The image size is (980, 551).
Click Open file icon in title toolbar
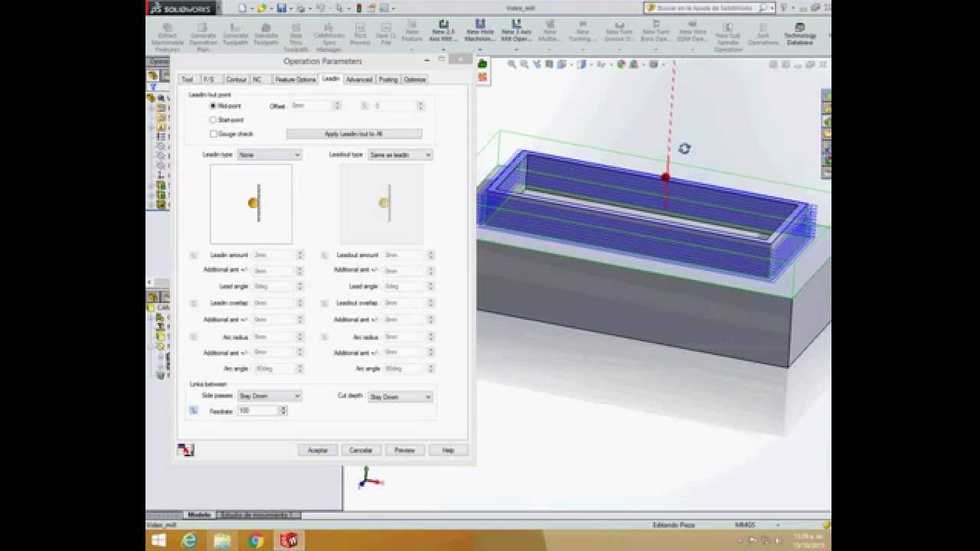point(262,8)
